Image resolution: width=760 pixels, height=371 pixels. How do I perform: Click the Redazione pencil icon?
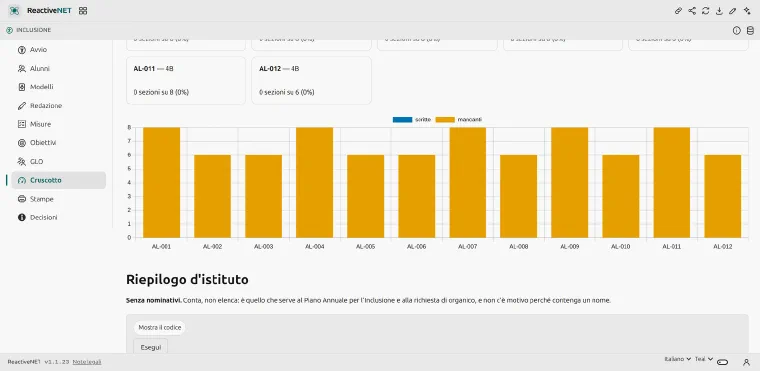click(21, 106)
